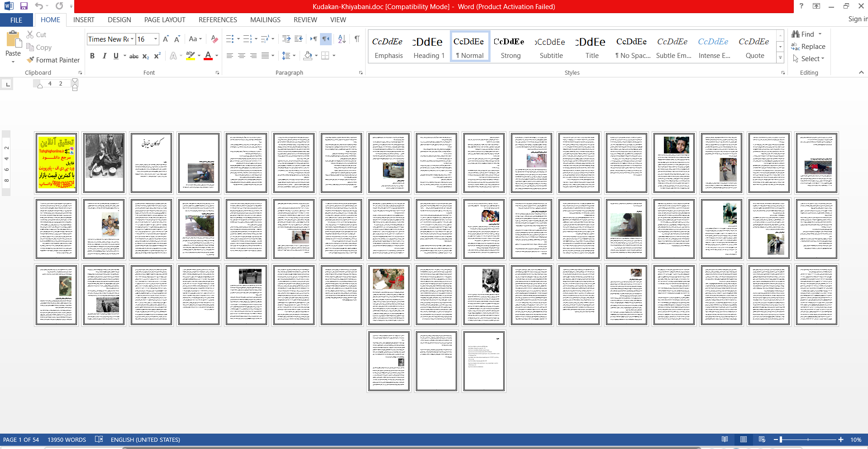Click the shading paint bucket icon
Viewport: 868px width, 449px height.
pyautogui.click(x=308, y=56)
